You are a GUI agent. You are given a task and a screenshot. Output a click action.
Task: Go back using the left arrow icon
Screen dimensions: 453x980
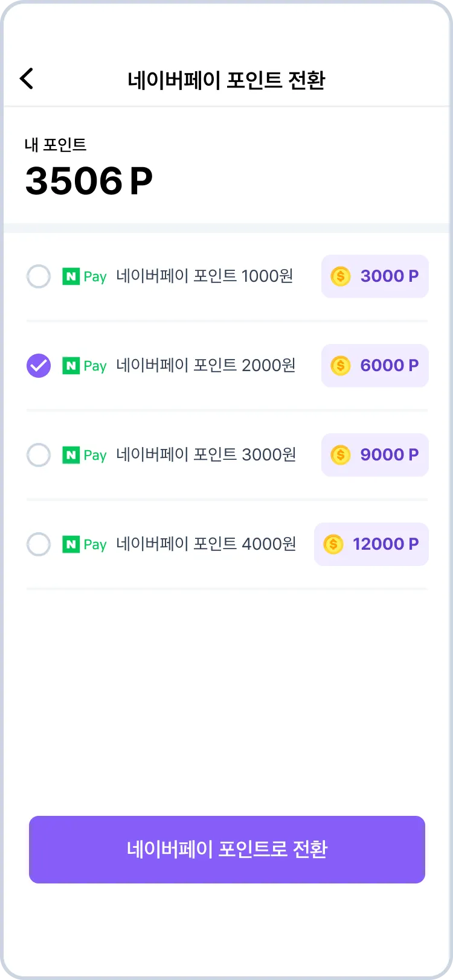click(27, 78)
